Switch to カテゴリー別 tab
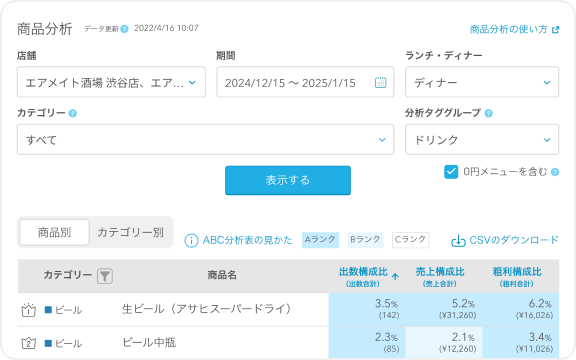The height and width of the screenshot is (360, 576). click(x=130, y=232)
